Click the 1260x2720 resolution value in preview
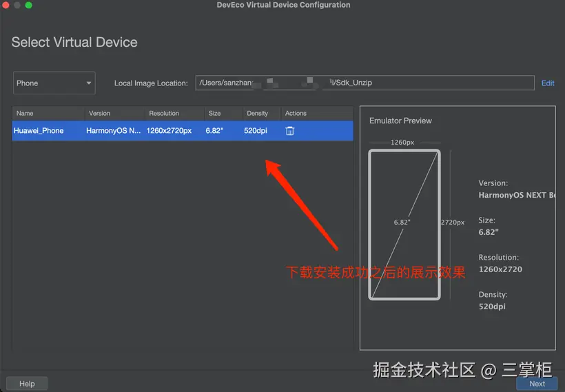The image size is (565, 392). pos(500,269)
